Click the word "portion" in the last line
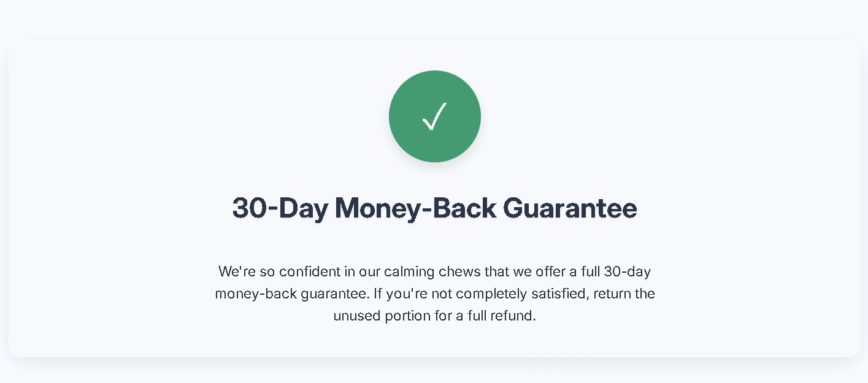The image size is (868, 383). (407, 316)
